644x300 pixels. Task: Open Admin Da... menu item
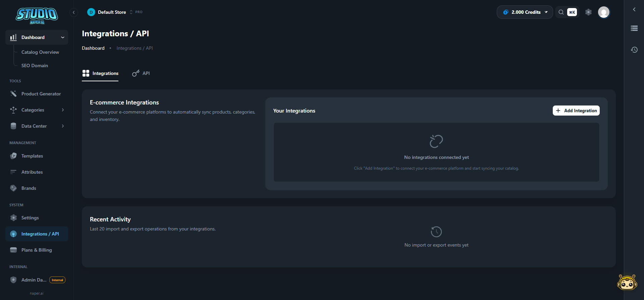pyautogui.click(x=37, y=280)
